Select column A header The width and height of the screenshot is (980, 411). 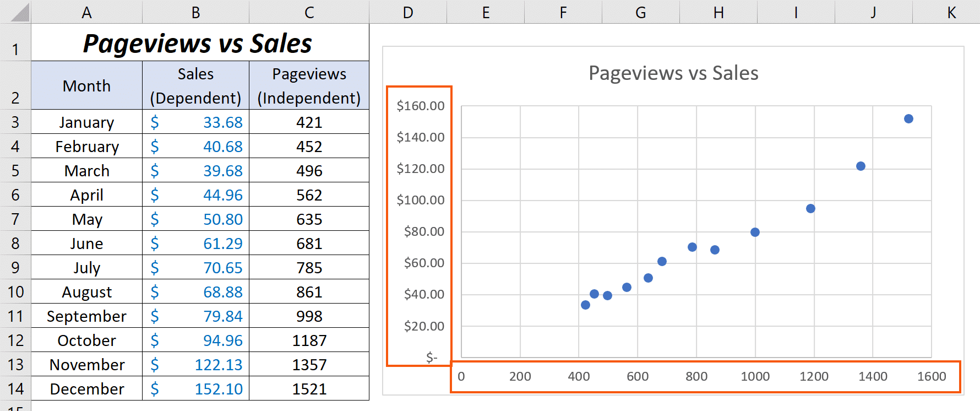point(87,12)
